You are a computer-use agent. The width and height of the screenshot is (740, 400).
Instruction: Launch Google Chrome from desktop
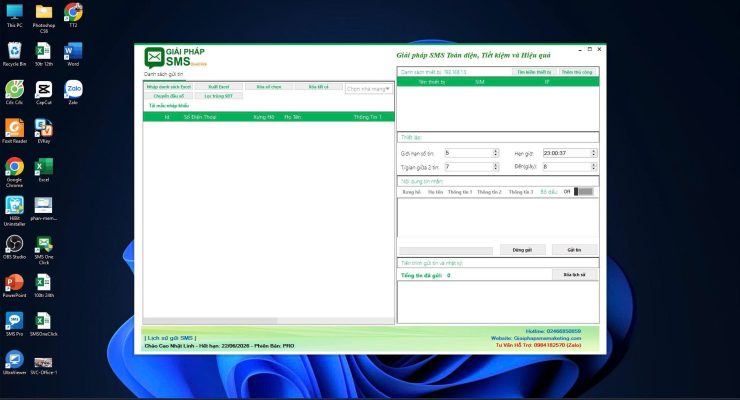(x=14, y=167)
